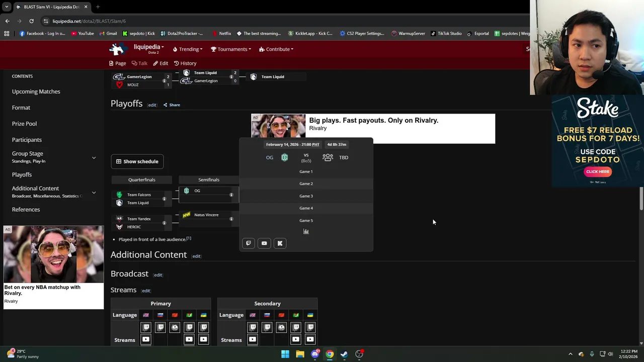The image size is (644, 362).
Task: Open the Netflix bookmark
Action: tap(221, 34)
